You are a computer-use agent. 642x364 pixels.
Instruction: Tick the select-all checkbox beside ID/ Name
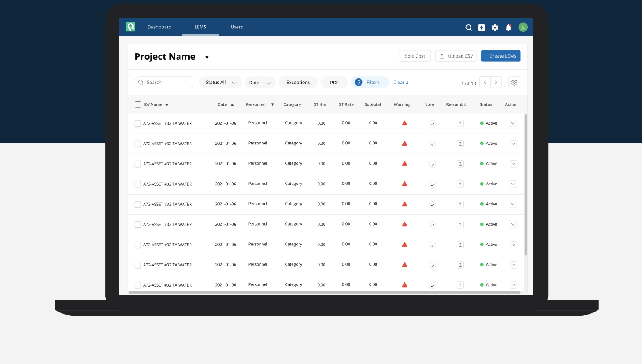(x=138, y=104)
